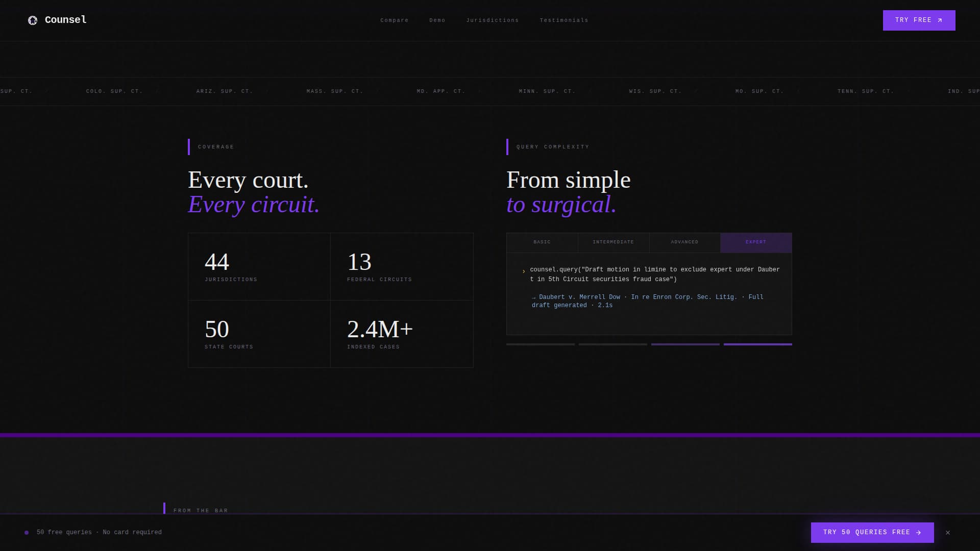
Task: Click the FROM THE BAR section label
Action: (201, 510)
